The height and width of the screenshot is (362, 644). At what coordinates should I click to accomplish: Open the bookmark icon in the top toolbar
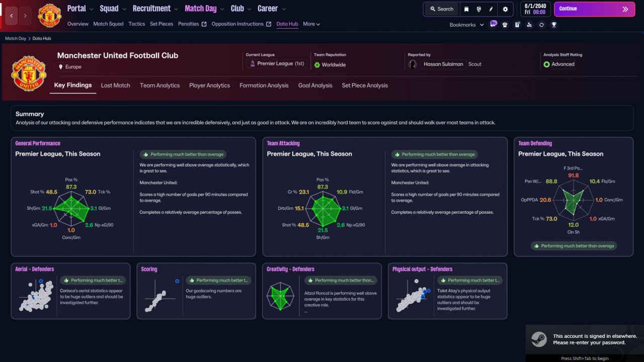466,9
